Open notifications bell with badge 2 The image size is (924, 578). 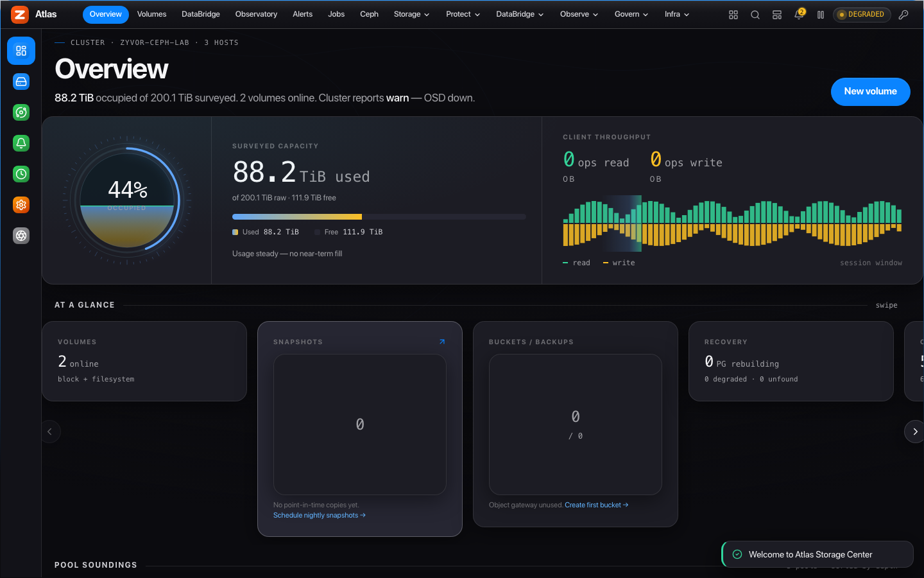[x=799, y=14]
